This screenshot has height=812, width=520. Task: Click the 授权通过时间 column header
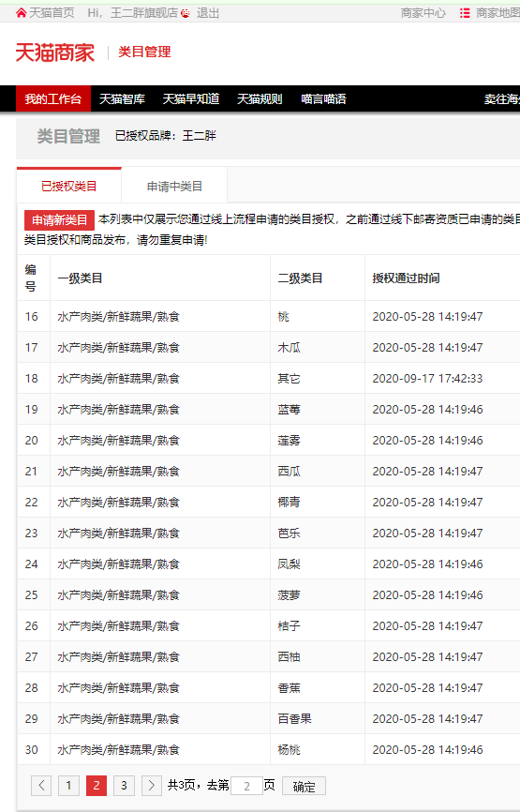[x=407, y=278]
